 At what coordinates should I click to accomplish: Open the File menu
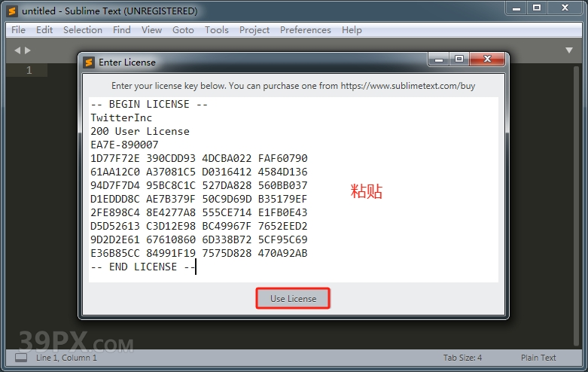(x=18, y=30)
